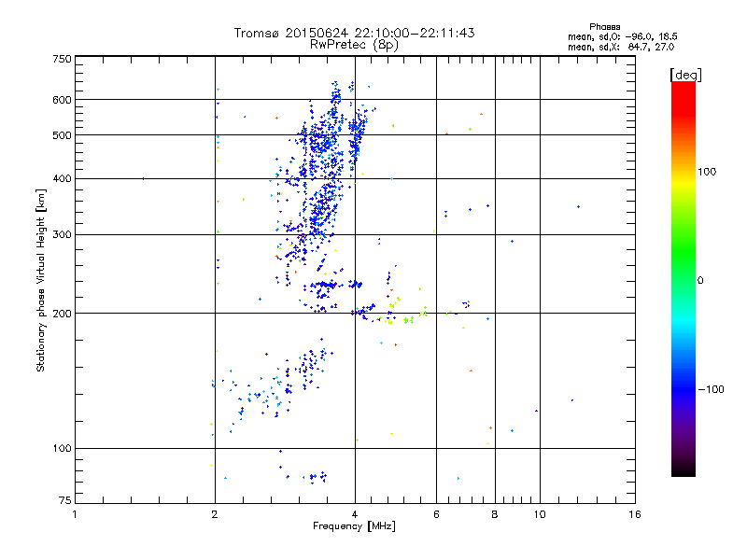This screenshot has width=747, height=560.
Task: Click the 'Frequency [MHz]' axis title
Action: pyautogui.click(x=354, y=526)
